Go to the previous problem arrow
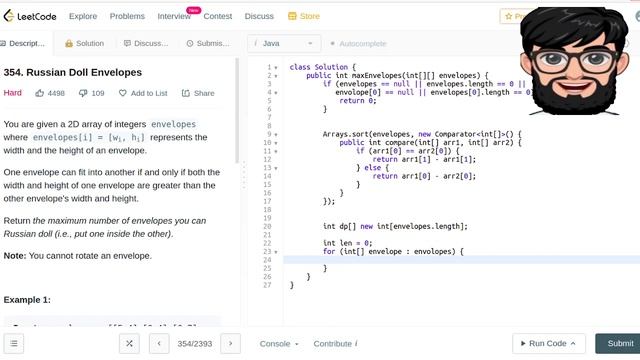This screenshot has width=640, height=360. click(159, 343)
